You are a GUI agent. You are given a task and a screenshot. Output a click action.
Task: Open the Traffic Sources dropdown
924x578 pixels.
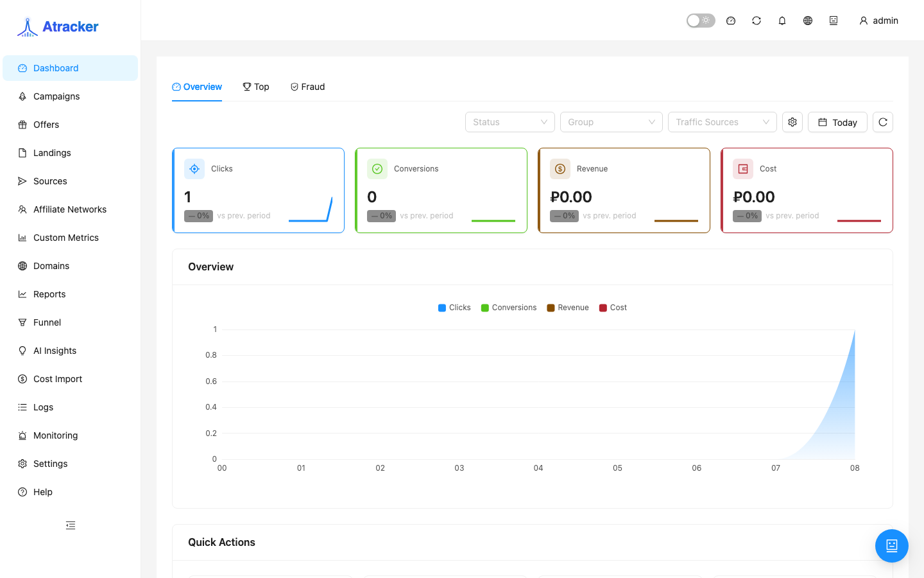(x=723, y=122)
